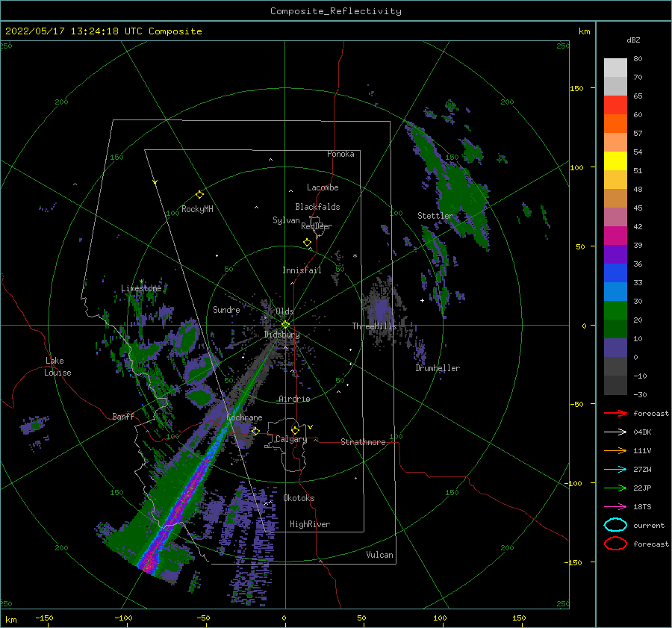Click the Innisfail city label
Screen dimensions: 672x628
pyautogui.click(x=302, y=270)
